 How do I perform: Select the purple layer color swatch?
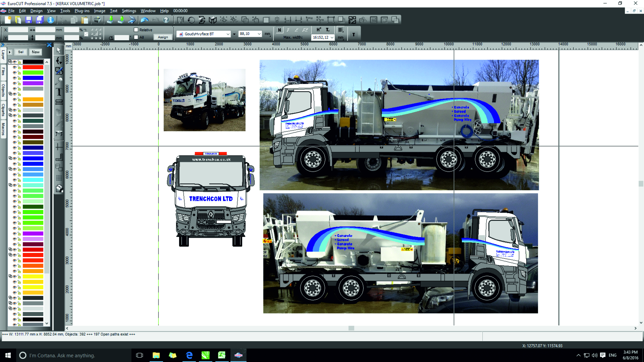point(33,83)
